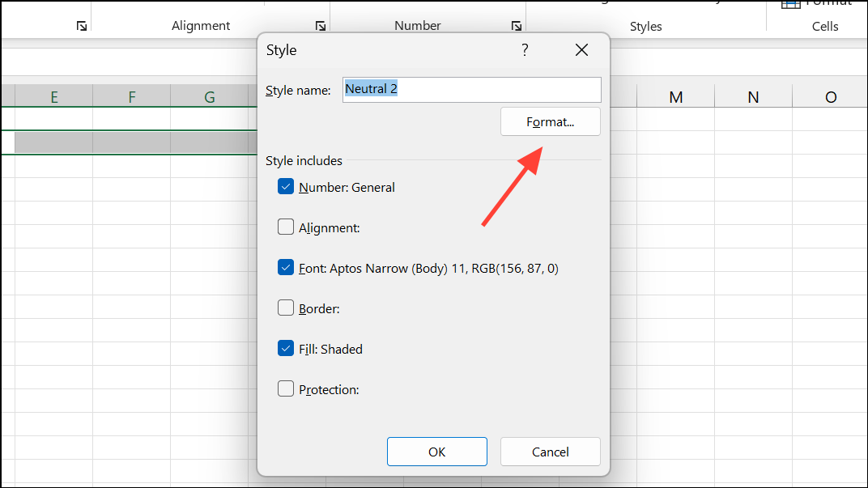868x488 pixels.
Task: Click the shaded cell range in the worksheet
Action: coord(130,142)
